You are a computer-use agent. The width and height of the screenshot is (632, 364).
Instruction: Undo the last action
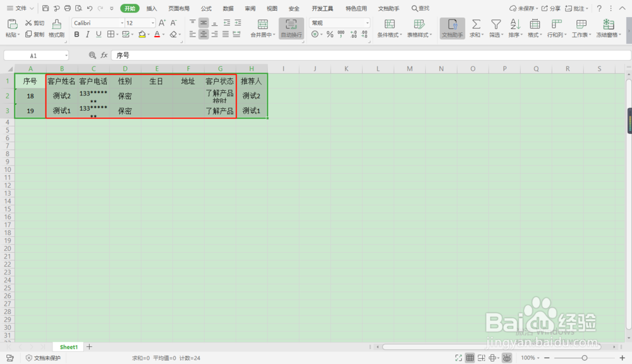tap(90, 8)
